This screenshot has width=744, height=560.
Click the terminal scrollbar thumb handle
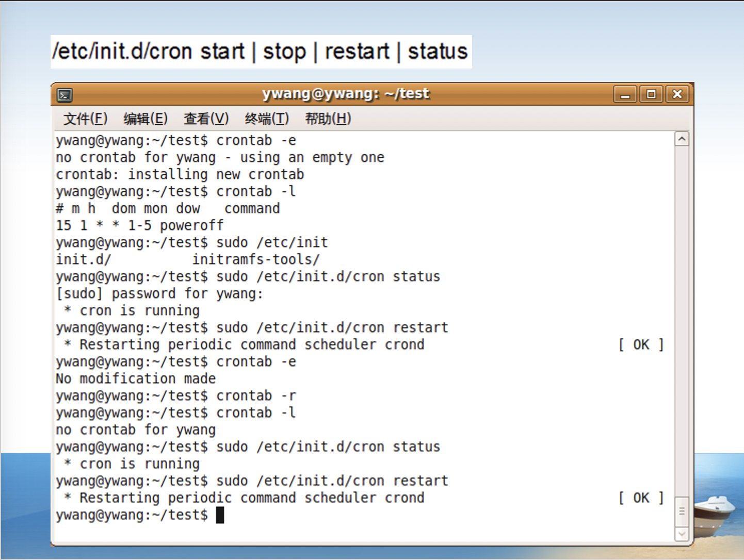(682, 512)
